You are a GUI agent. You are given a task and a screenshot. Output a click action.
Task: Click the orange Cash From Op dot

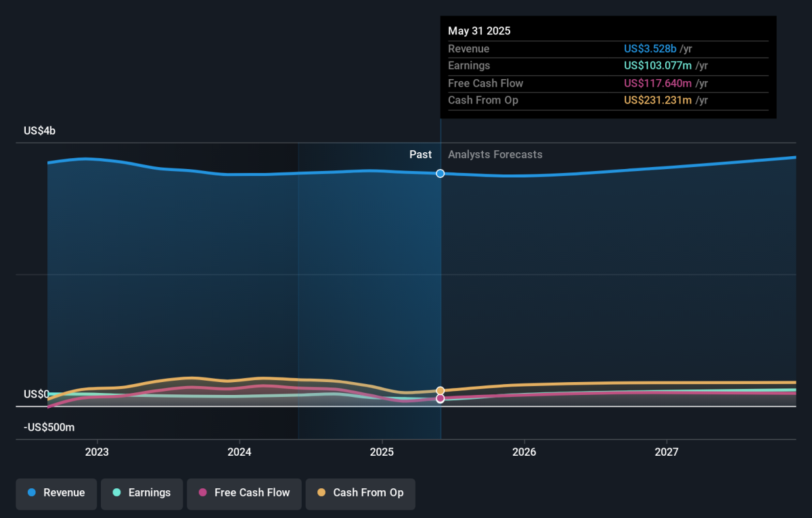pos(321,493)
